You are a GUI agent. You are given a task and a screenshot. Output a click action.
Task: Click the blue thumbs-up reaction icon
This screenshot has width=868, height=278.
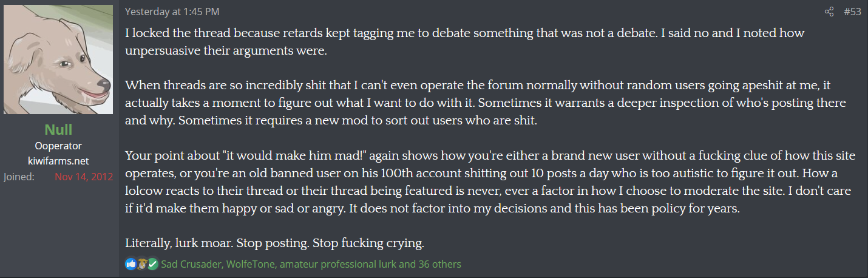point(131,264)
